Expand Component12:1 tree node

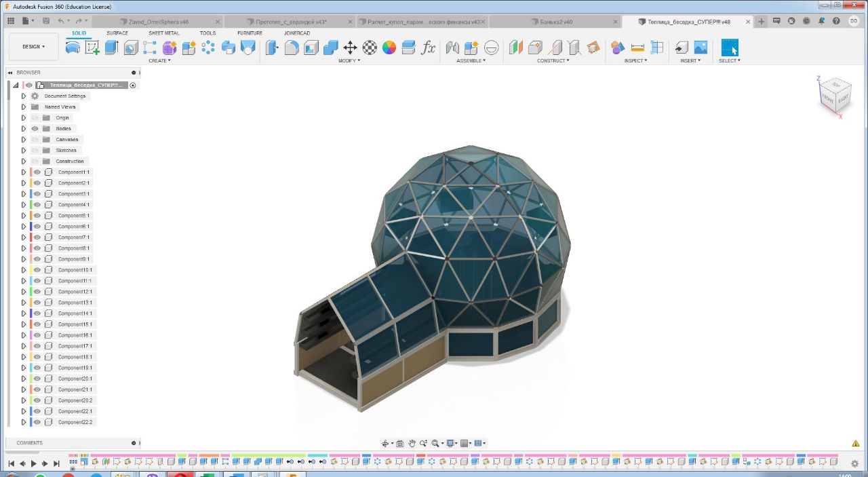23,291
